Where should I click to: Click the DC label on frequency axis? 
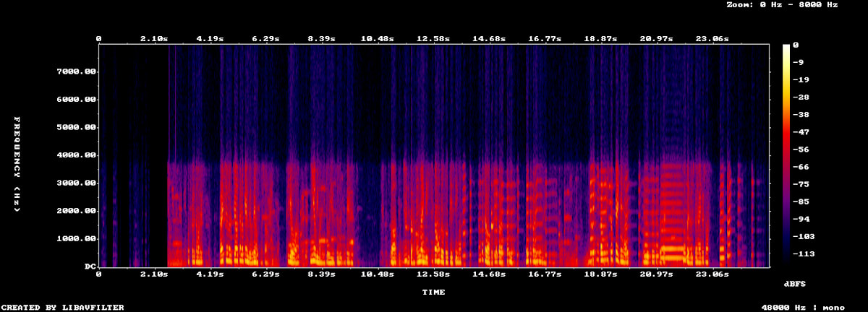point(90,266)
